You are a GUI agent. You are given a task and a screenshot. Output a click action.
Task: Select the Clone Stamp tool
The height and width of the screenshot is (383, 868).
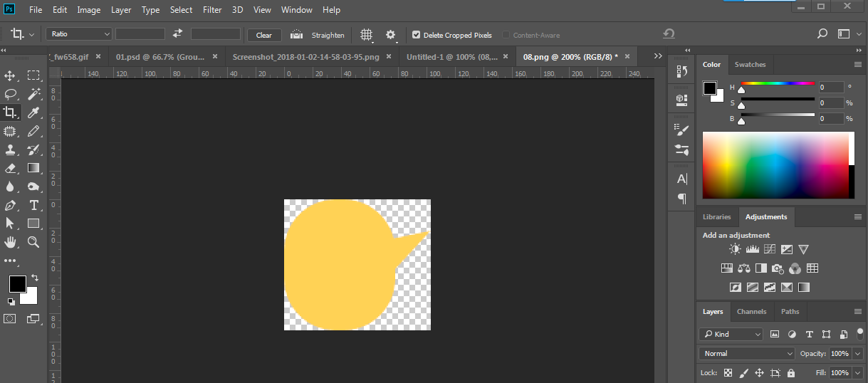coord(10,149)
